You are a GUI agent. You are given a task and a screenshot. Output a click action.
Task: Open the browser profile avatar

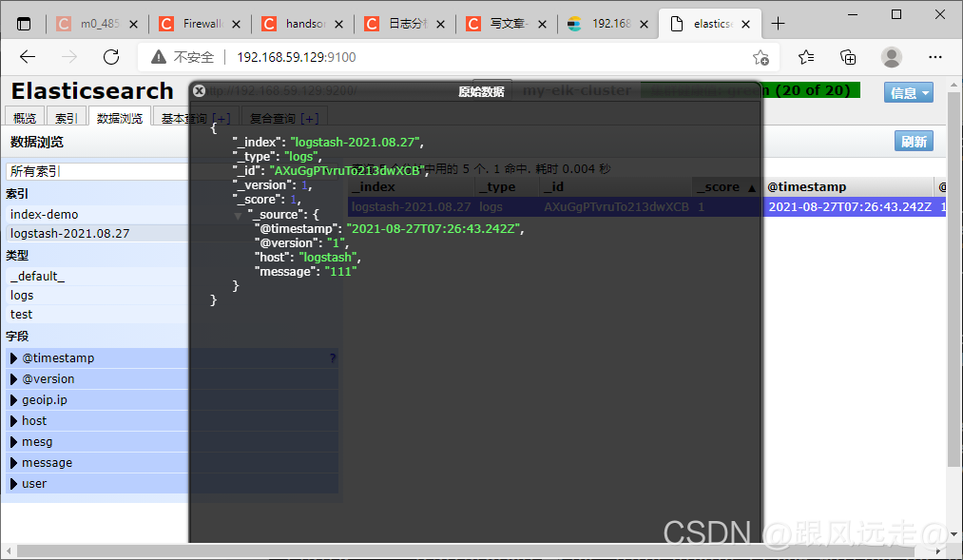tap(891, 57)
